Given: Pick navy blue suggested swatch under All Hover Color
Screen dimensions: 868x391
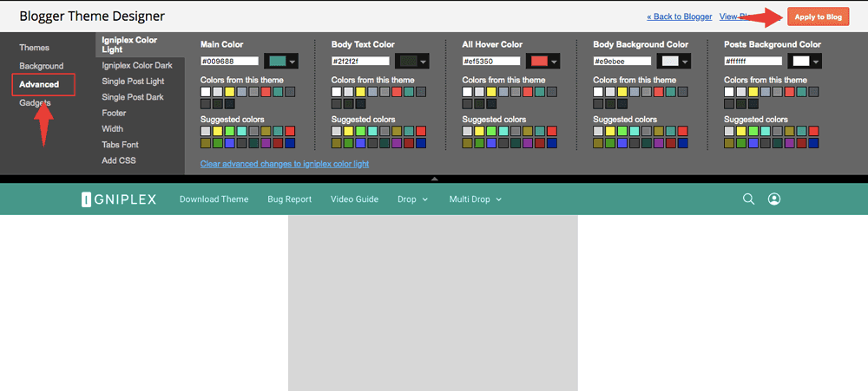Looking at the screenshot, I should (552, 143).
